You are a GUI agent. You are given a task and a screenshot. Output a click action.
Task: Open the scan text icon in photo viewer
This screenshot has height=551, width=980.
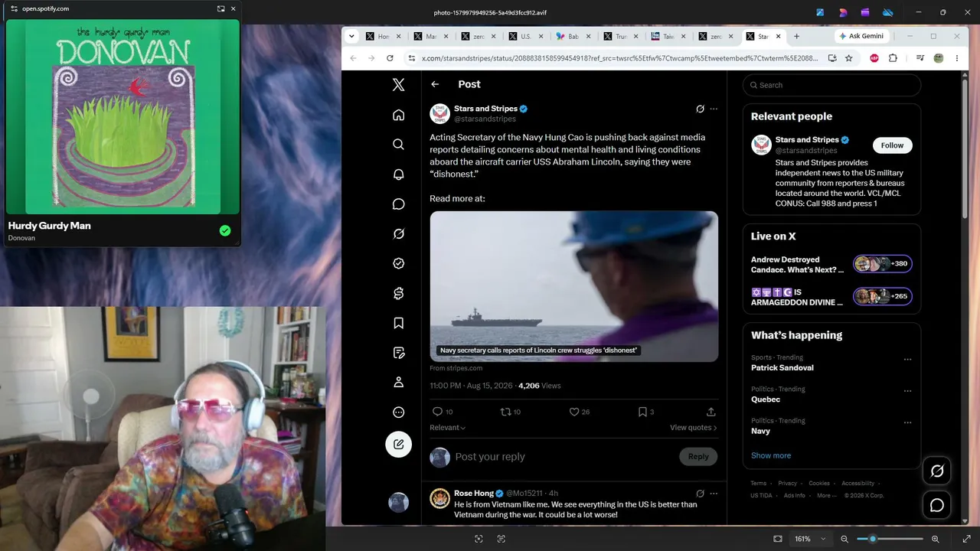tap(501, 539)
